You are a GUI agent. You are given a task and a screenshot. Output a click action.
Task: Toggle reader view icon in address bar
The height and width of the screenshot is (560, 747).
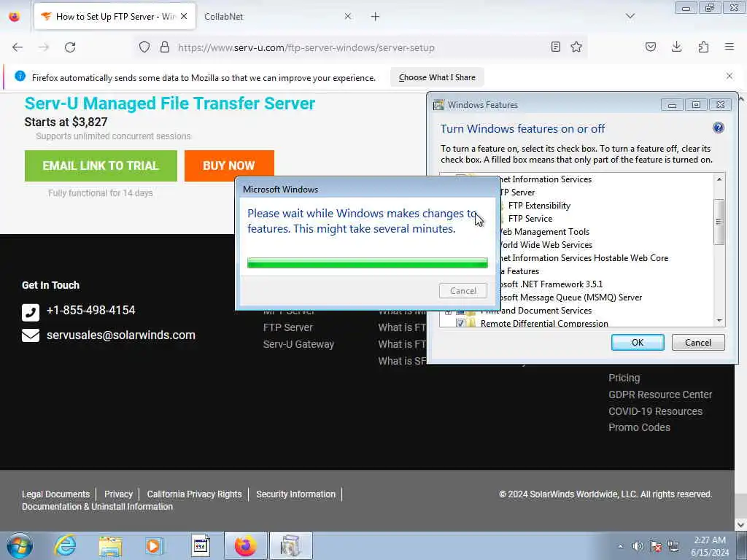[x=555, y=47]
